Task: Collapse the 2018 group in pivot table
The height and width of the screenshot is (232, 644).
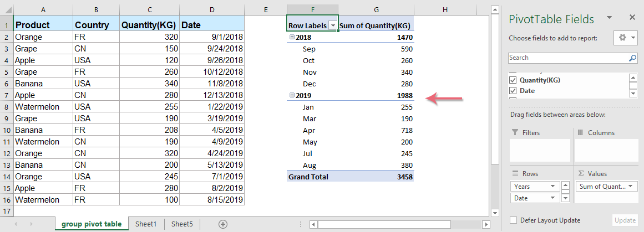Action: tap(292, 37)
